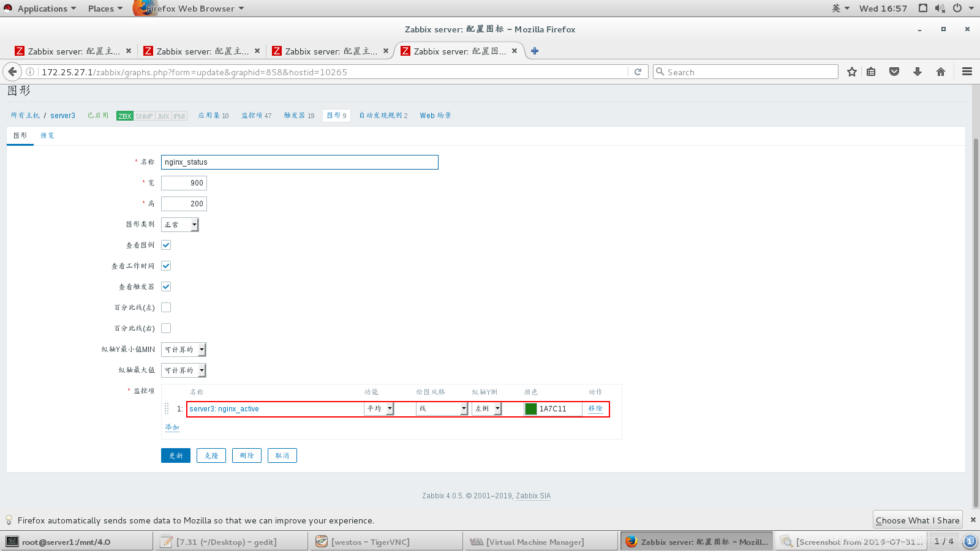Open the 纵轴Y侧 dropdown showing 左侧
The image size is (980, 551).
click(x=487, y=408)
